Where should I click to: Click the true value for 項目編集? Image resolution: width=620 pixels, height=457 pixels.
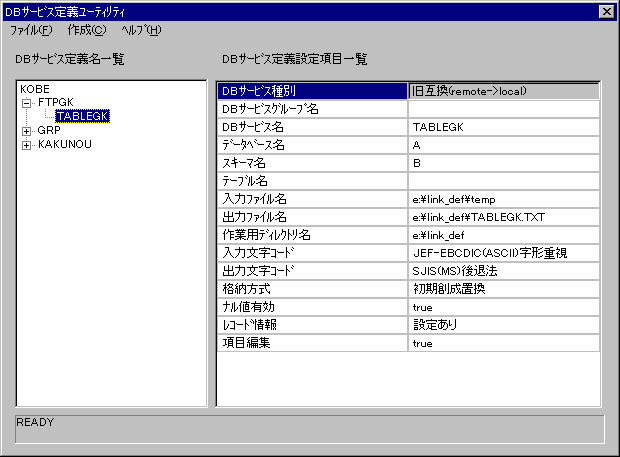click(504, 343)
